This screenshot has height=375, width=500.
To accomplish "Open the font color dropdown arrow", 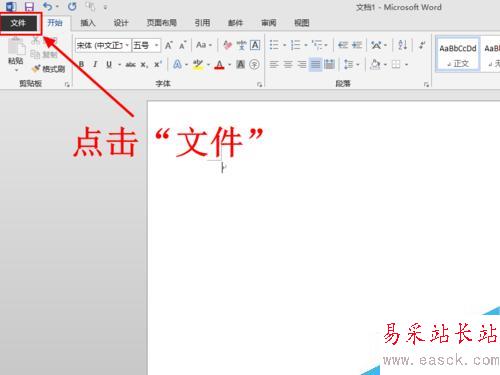I will pyautogui.click(x=230, y=65).
